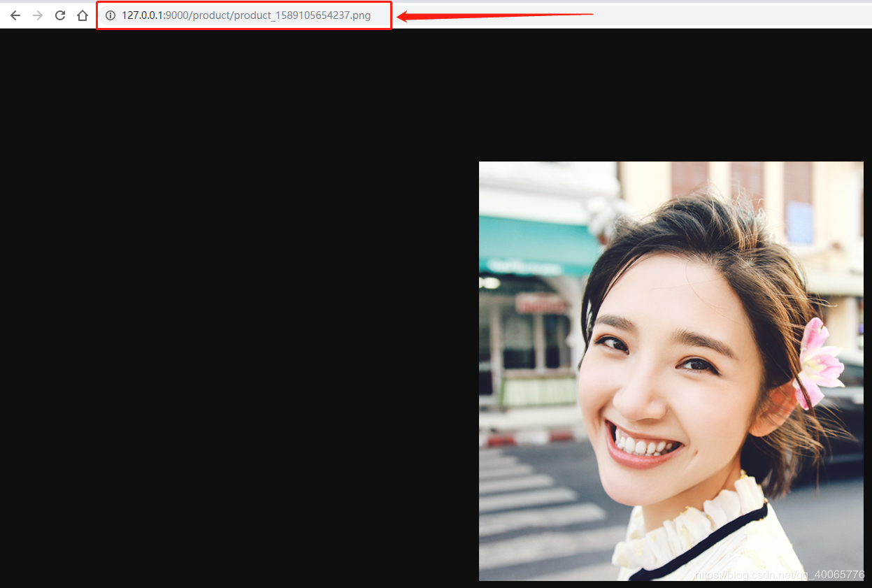Click the crosswalk stripes in the photo
The width and height of the screenshot is (872, 588).
(x=538, y=510)
